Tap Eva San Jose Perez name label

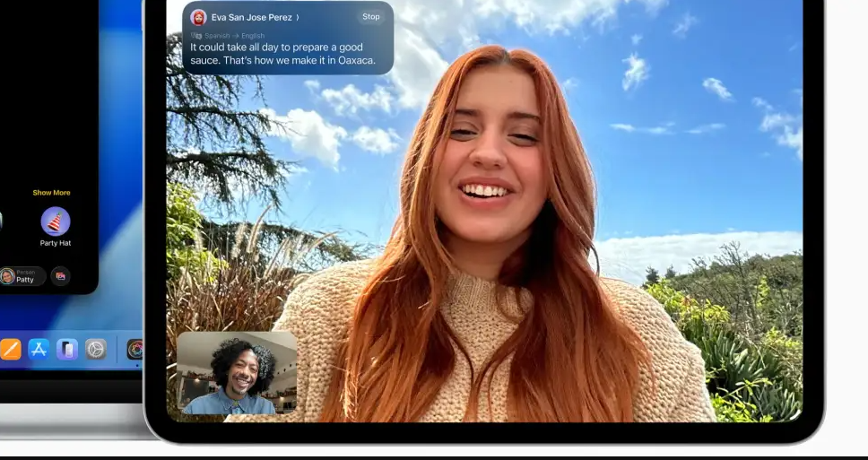251,17
